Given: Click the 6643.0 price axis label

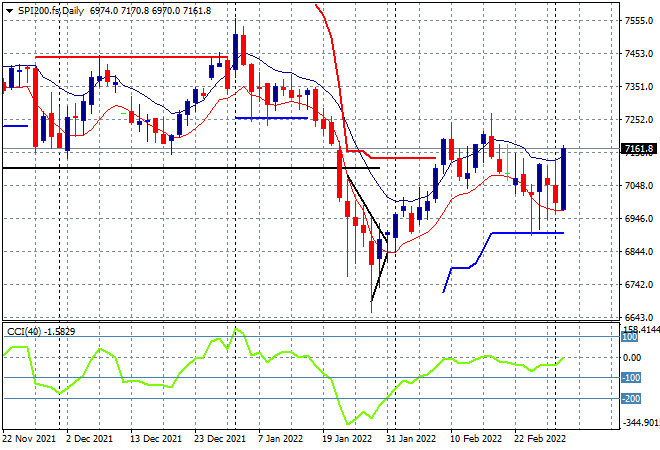Looking at the screenshot, I should tap(639, 317).
